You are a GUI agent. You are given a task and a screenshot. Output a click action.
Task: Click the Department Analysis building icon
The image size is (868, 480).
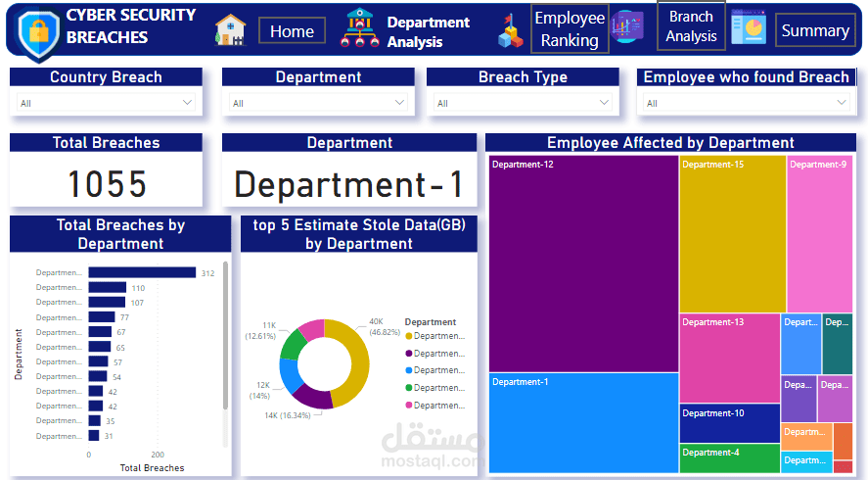pos(360,27)
